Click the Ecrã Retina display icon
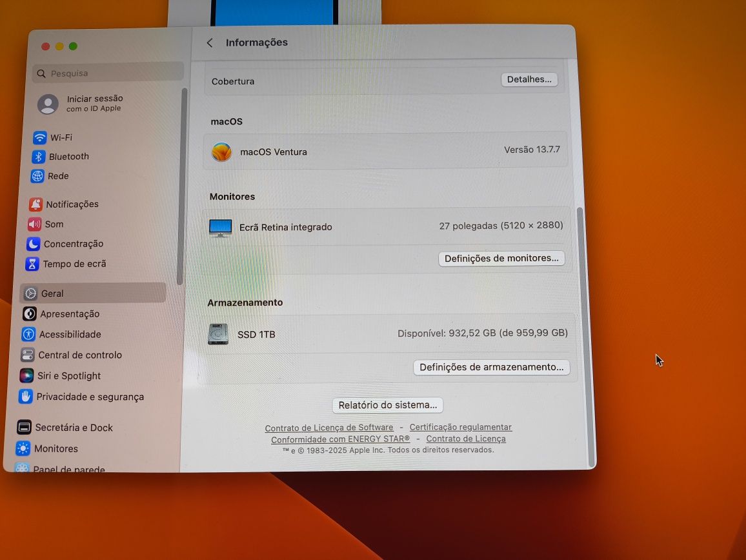Viewport: 746px width, 560px height. [x=220, y=228]
